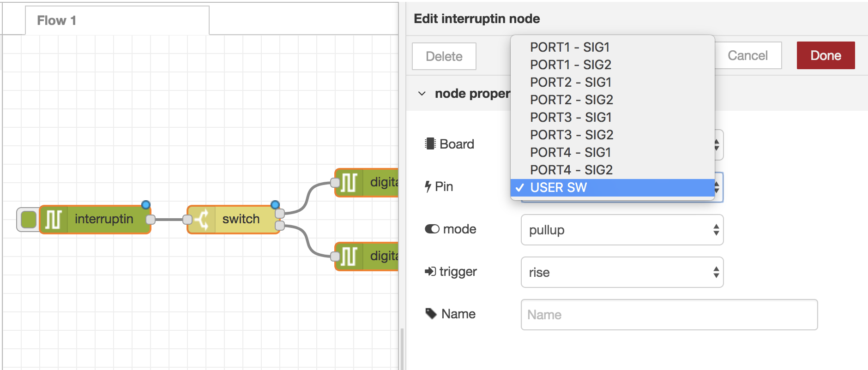
Task: Select the PORT3 - SIG2 option
Action: 572,135
